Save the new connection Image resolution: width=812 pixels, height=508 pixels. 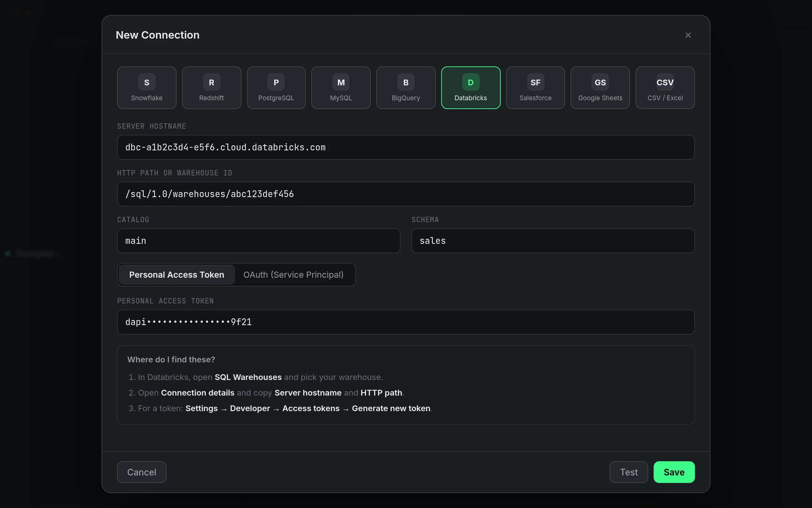coord(674,472)
